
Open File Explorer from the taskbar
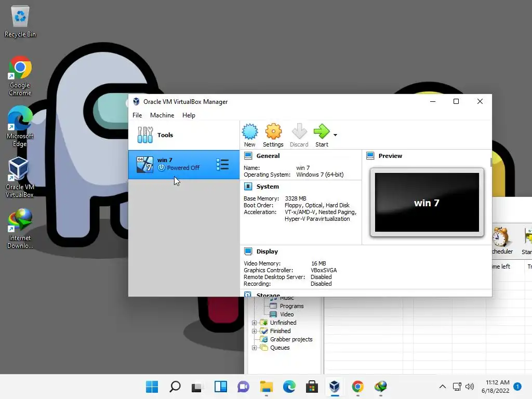pyautogui.click(x=267, y=387)
